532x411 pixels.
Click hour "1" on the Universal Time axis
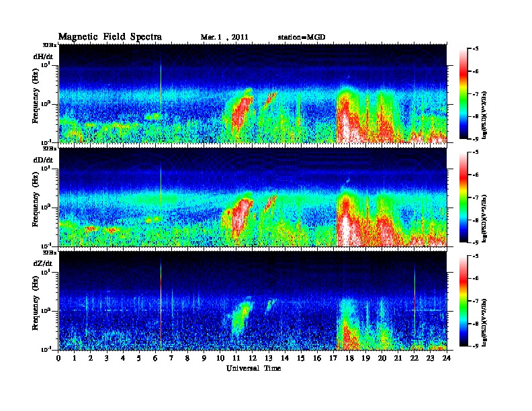[75, 358]
